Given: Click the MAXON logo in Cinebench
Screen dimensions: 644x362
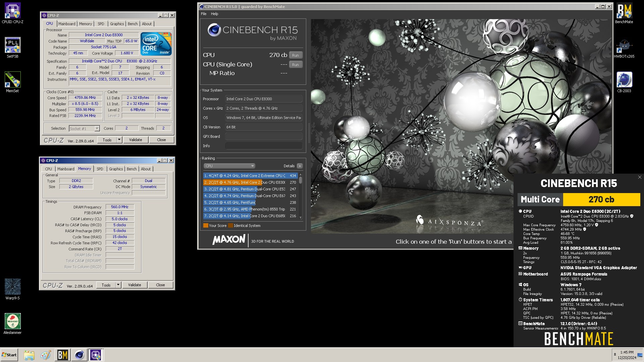Looking at the screenshot, I should tap(229, 240).
